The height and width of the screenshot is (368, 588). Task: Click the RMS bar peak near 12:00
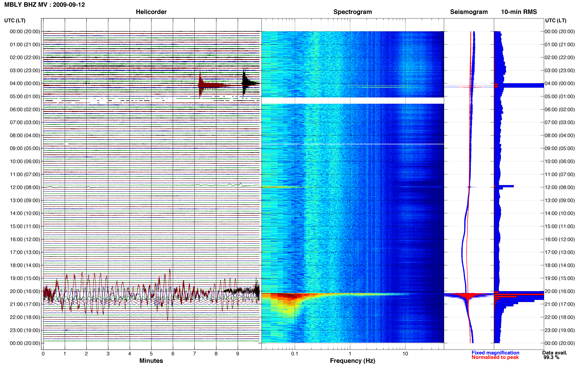click(504, 186)
